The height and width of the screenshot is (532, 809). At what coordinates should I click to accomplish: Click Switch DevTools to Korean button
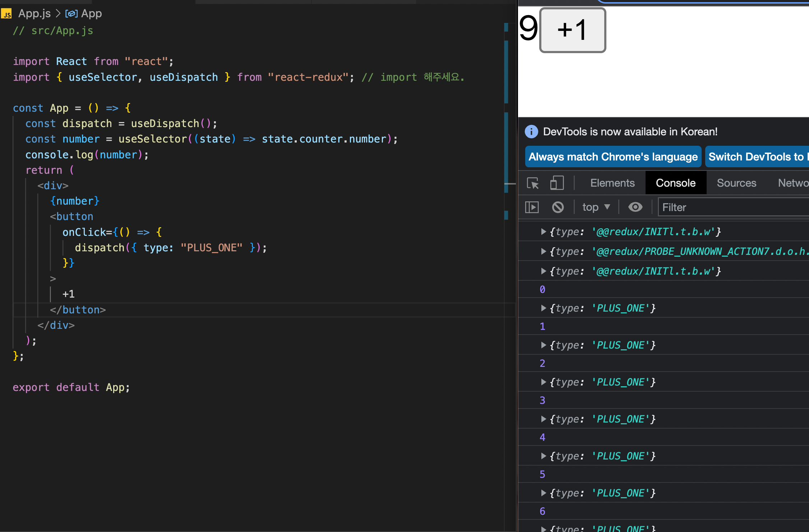point(756,157)
